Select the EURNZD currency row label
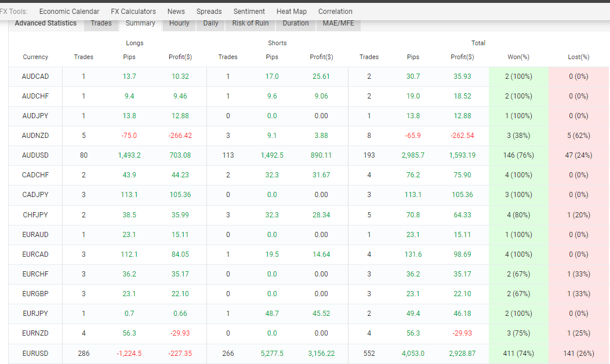This screenshot has height=364, width=610. (x=35, y=333)
